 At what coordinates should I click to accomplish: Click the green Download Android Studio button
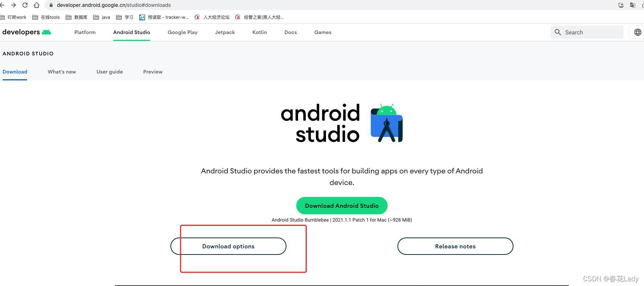pos(342,206)
